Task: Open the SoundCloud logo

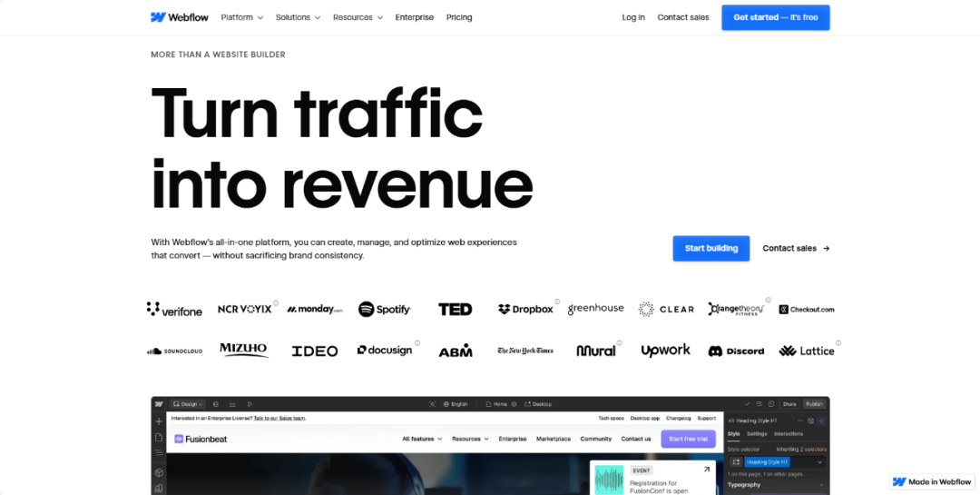Action: pos(174,351)
